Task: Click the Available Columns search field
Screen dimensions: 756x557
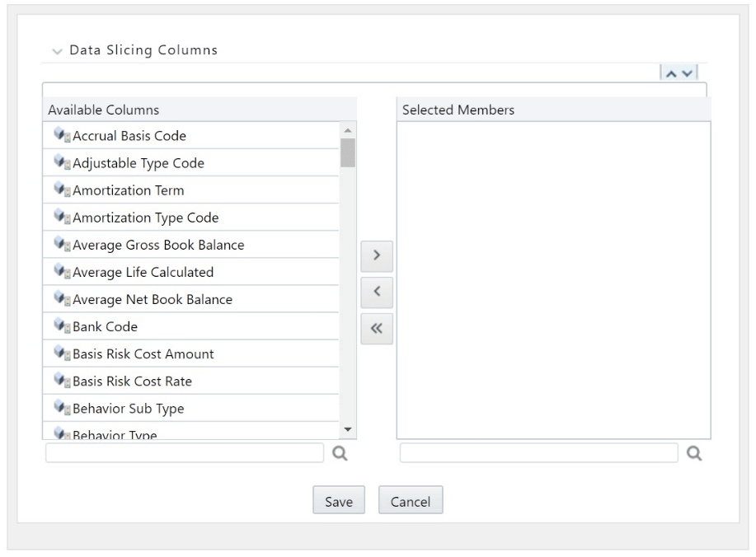Action: 185,453
